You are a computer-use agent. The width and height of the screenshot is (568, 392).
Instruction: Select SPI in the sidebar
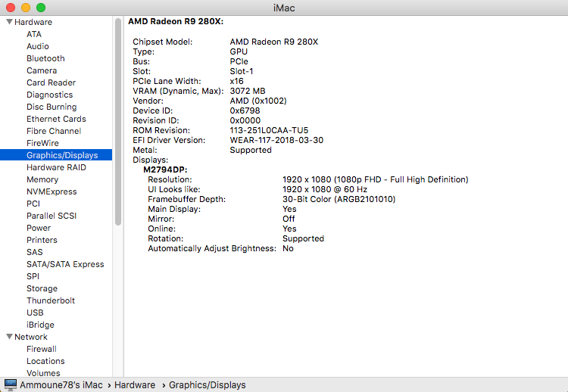tap(33, 276)
